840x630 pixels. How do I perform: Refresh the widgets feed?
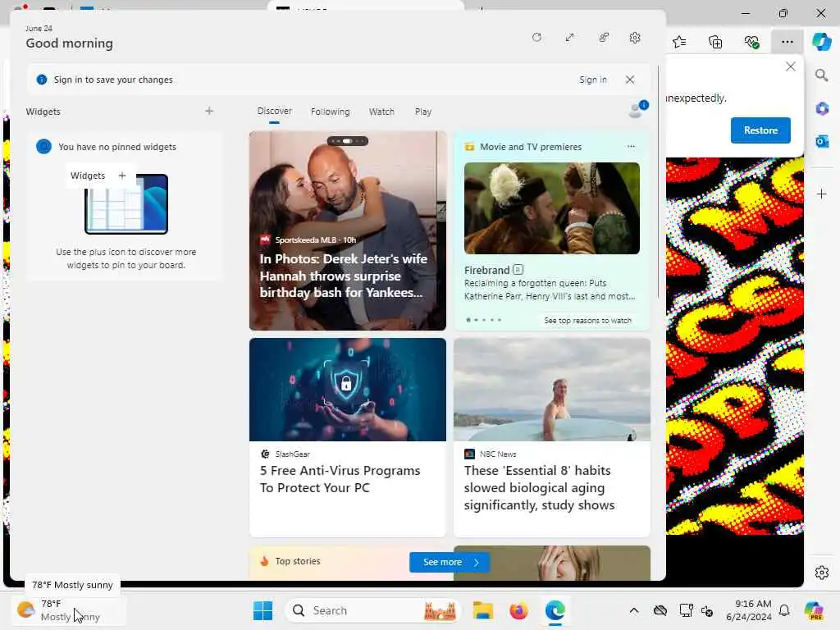tap(536, 38)
